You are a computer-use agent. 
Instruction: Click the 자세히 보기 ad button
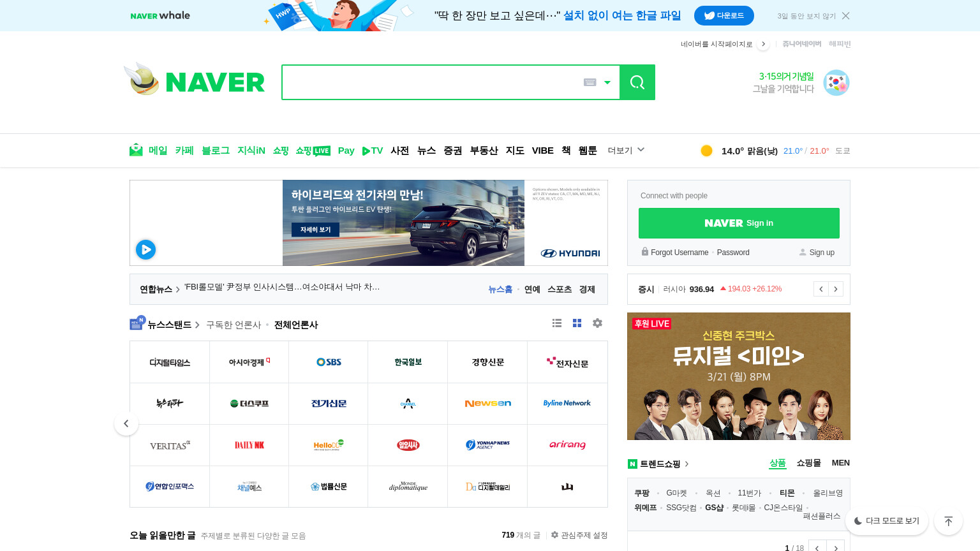[315, 230]
